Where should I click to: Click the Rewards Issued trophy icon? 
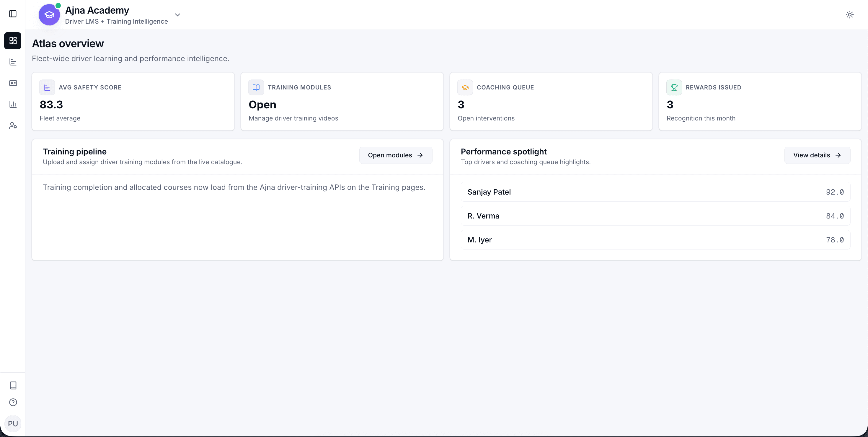pyautogui.click(x=674, y=88)
